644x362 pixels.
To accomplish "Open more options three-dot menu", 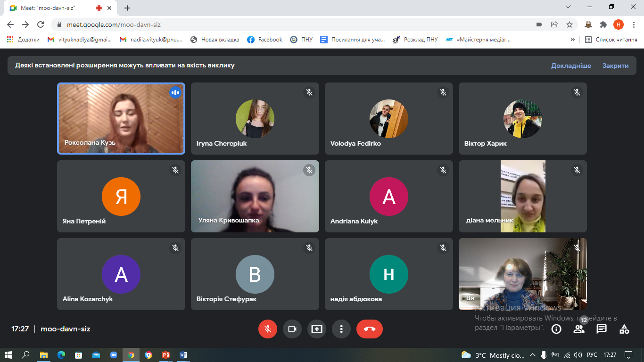I will point(341,329).
